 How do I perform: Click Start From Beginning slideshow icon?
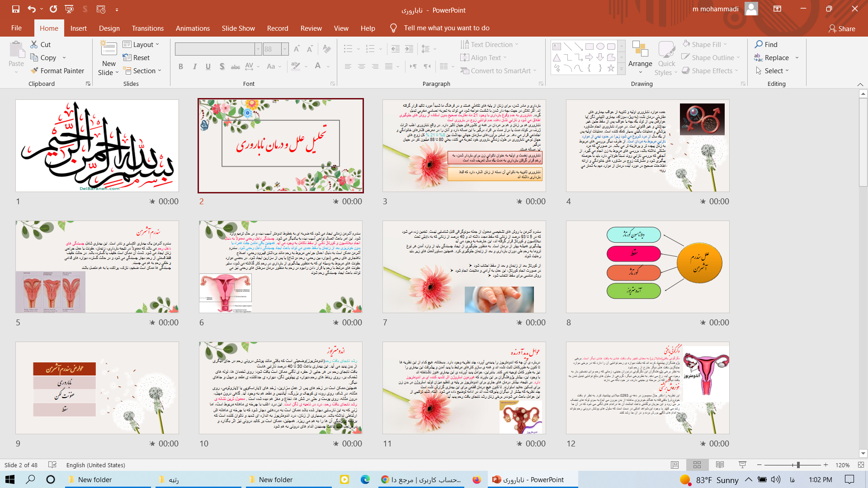pos(69,9)
